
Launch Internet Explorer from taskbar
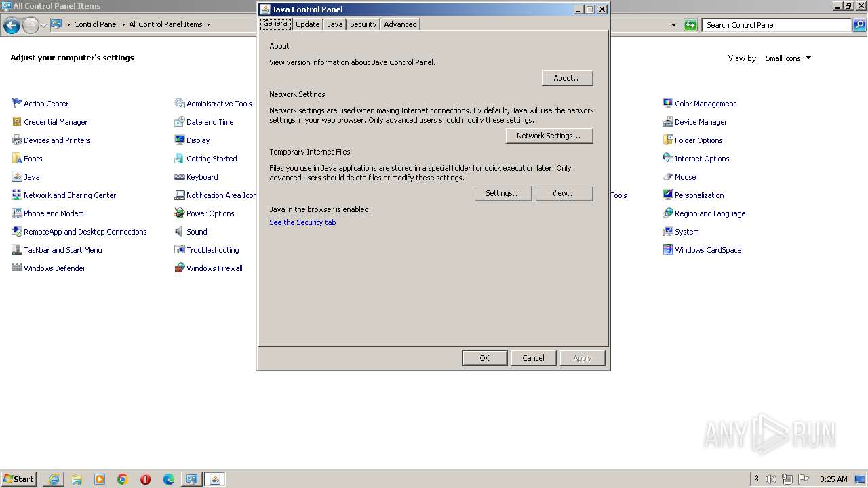coord(54,479)
